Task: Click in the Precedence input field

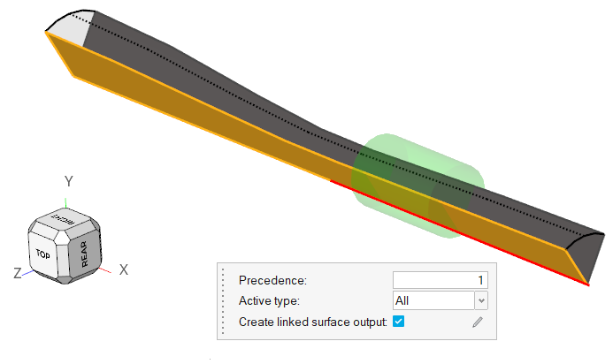Action: click(x=440, y=280)
